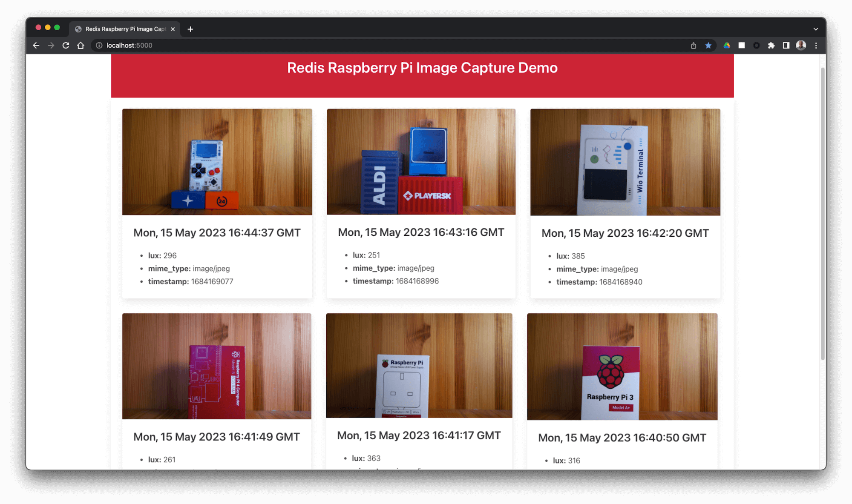Open a new browser tab
852x504 pixels.
(190, 29)
